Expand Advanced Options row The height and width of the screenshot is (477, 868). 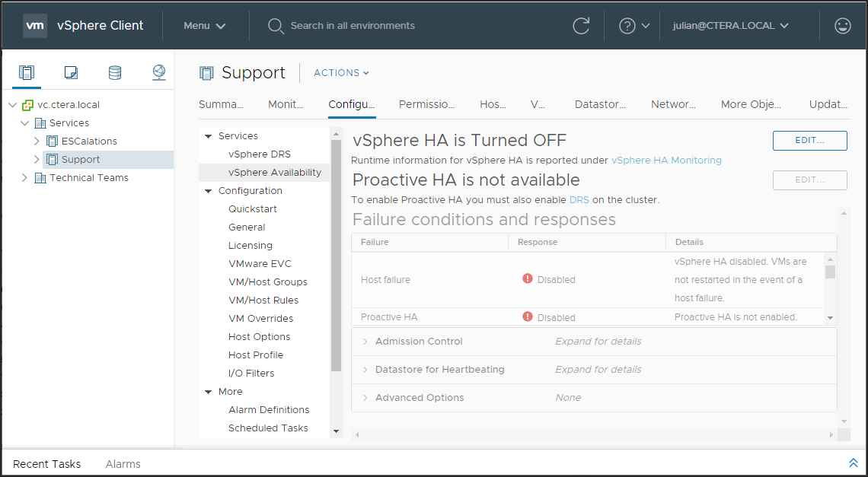pos(365,398)
